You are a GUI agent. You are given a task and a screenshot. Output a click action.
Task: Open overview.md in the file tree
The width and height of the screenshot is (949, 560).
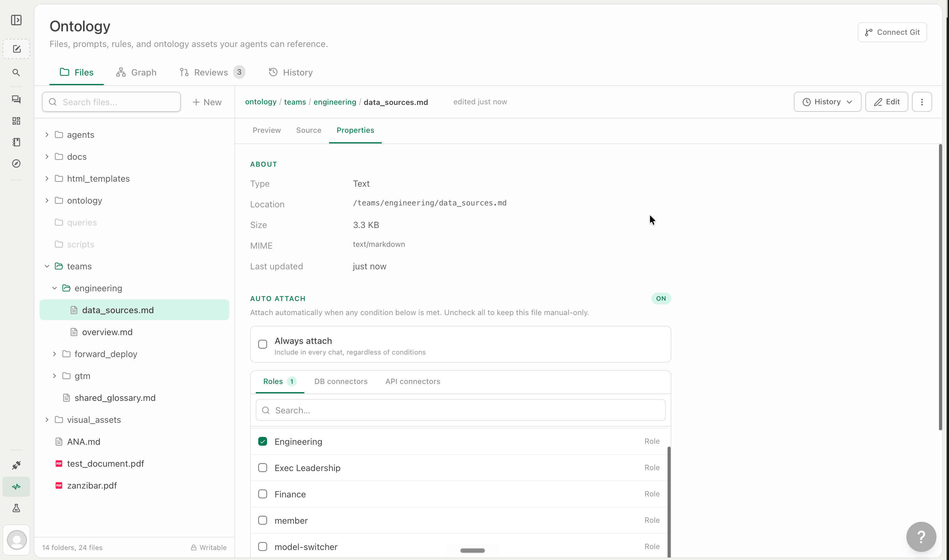[x=134, y=332]
